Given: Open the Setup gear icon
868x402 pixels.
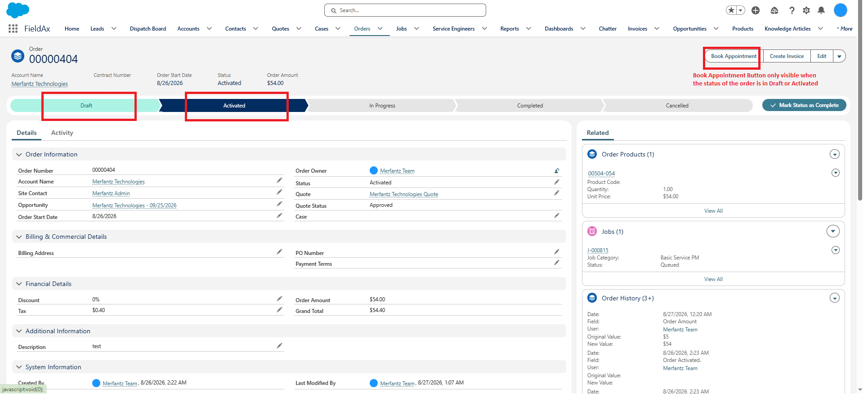Looking at the screenshot, I should [x=806, y=10].
